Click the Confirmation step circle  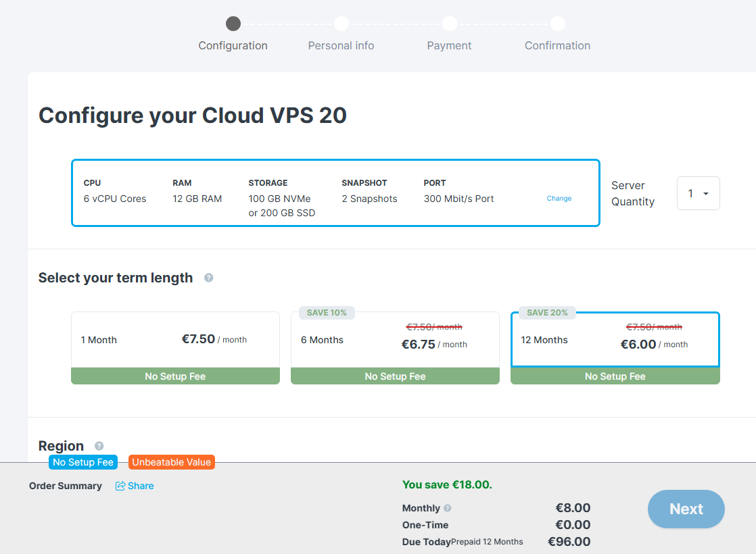(557, 24)
